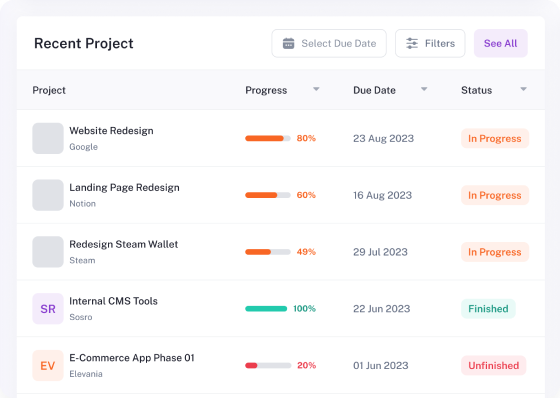This screenshot has height=398, width=560.
Task: Click the sliders icon in Filters button
Action: pos(412,44)
